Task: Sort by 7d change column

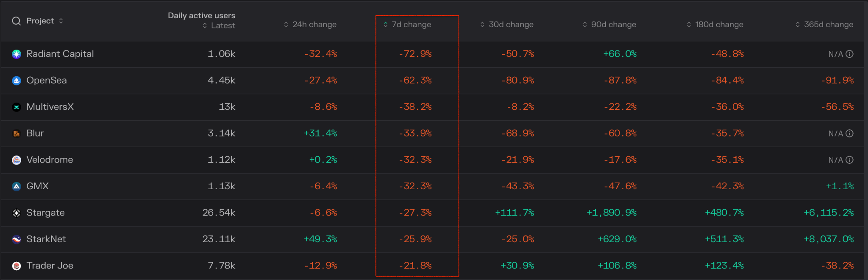Action: pyautogui.click(x=407, y=25)
